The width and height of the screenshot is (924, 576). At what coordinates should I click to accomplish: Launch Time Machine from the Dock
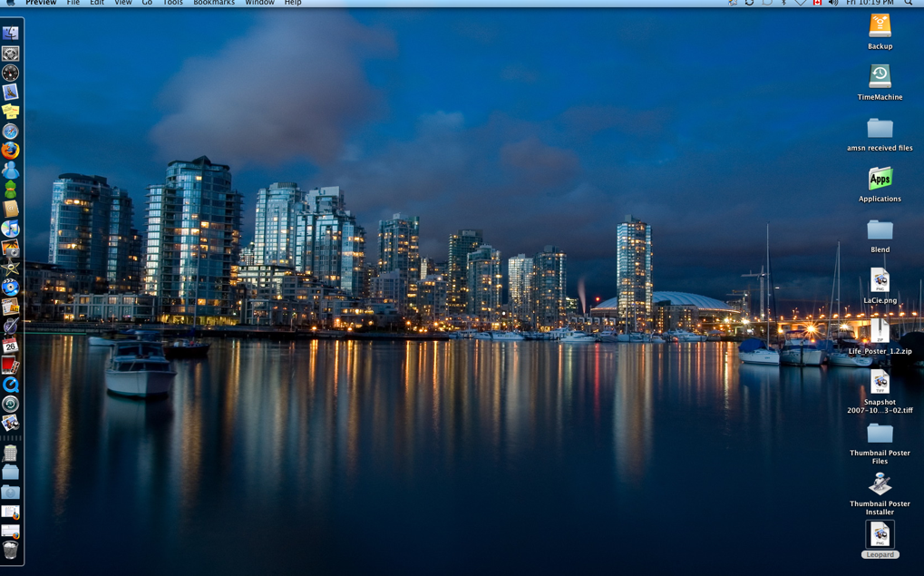[11, 404]
